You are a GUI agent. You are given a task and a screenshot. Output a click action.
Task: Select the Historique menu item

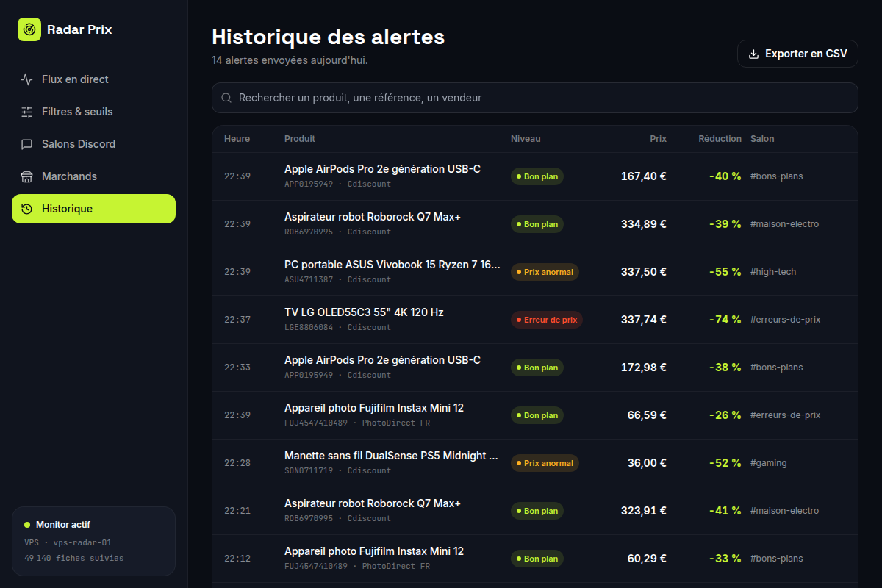[x=93, y=209]
